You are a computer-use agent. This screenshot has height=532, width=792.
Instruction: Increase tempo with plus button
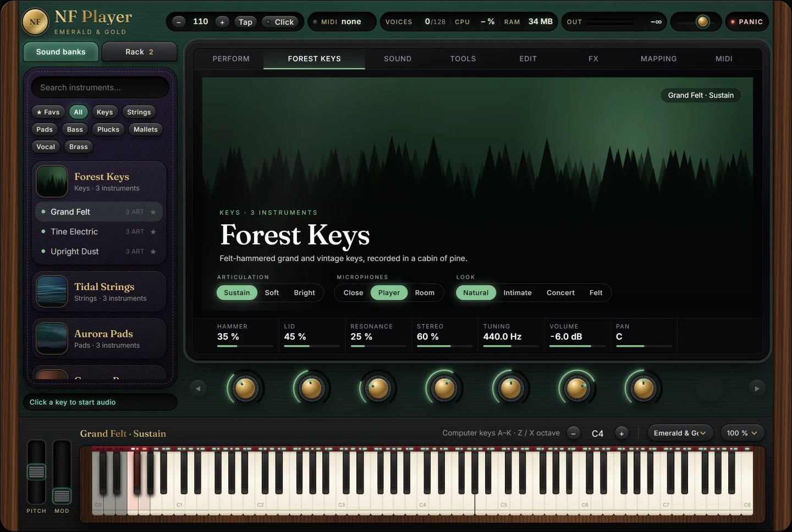[x=222, y=22]
